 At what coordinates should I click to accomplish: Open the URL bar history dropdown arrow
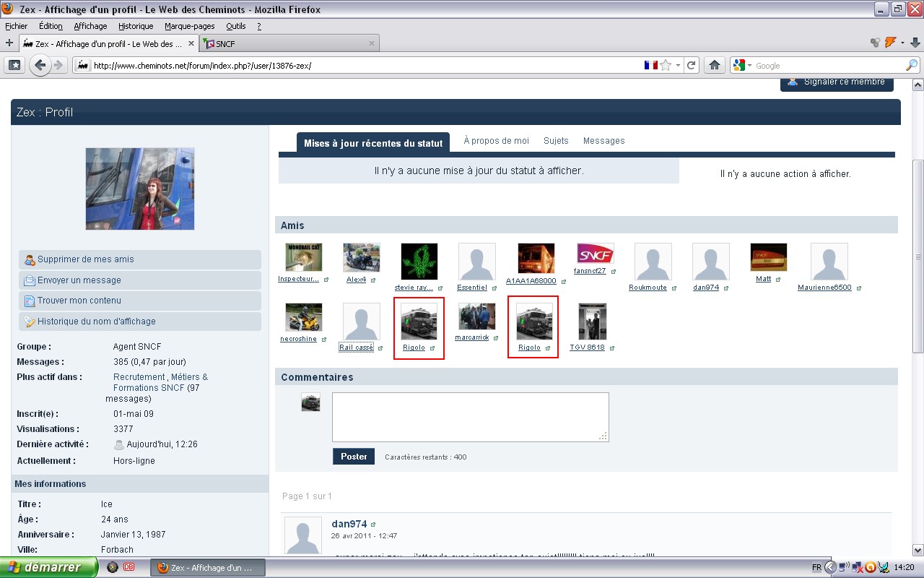(678, 65)
